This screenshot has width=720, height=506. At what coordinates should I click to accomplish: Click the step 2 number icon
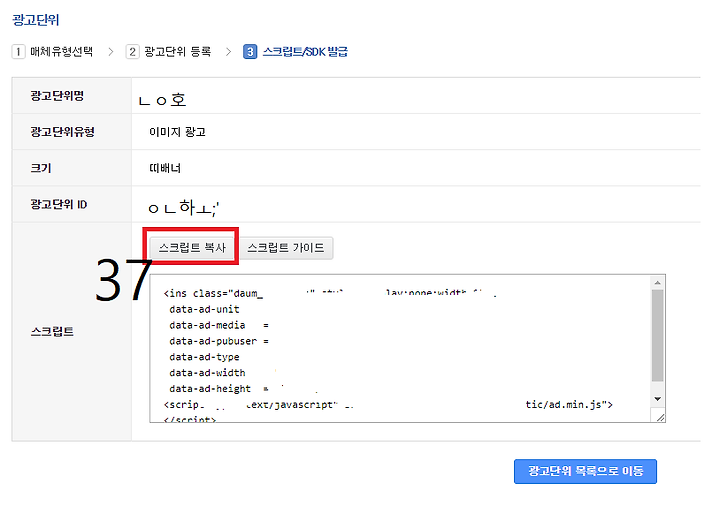coord(132,51)
